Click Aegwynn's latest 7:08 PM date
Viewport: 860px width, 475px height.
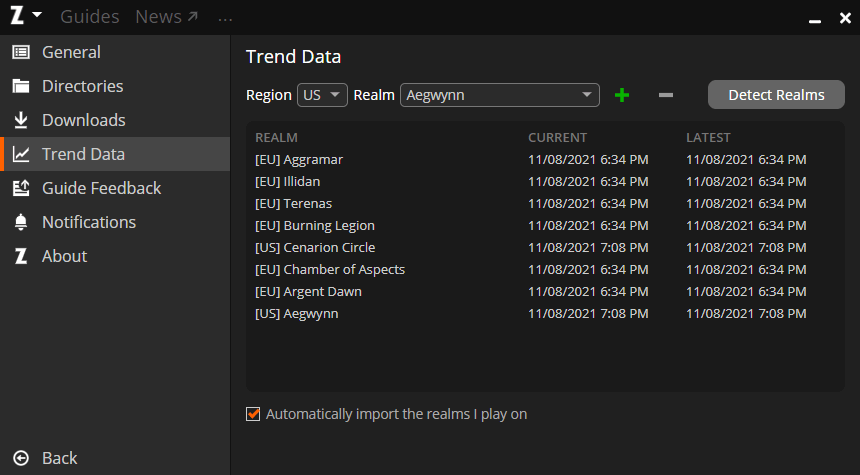point(746,313)
